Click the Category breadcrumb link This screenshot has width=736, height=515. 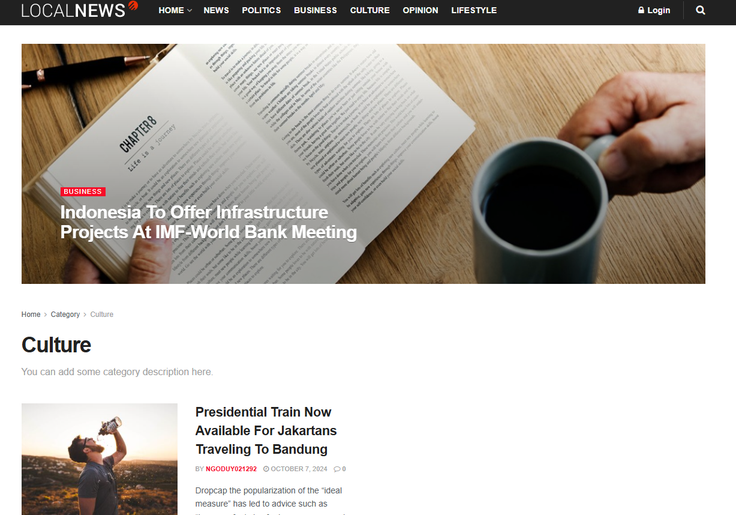tap(65, 315)
